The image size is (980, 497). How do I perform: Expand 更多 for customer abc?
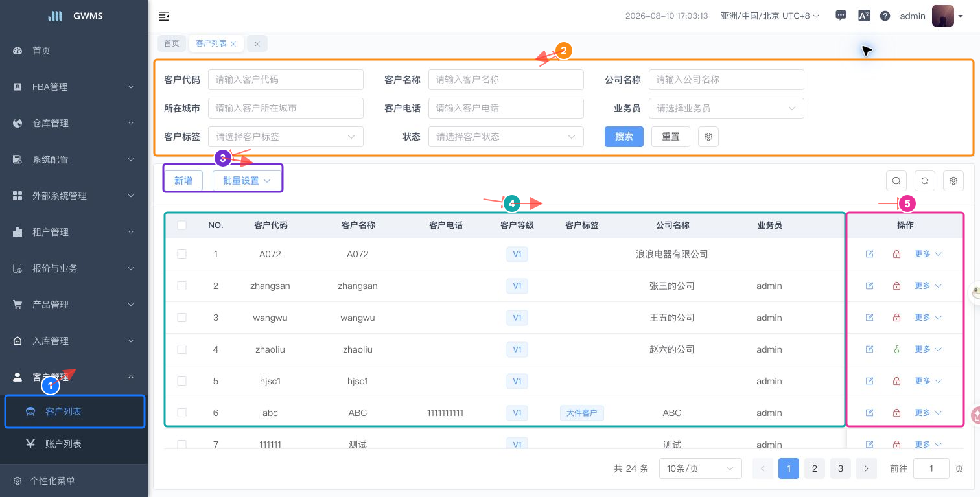[927, 413]
